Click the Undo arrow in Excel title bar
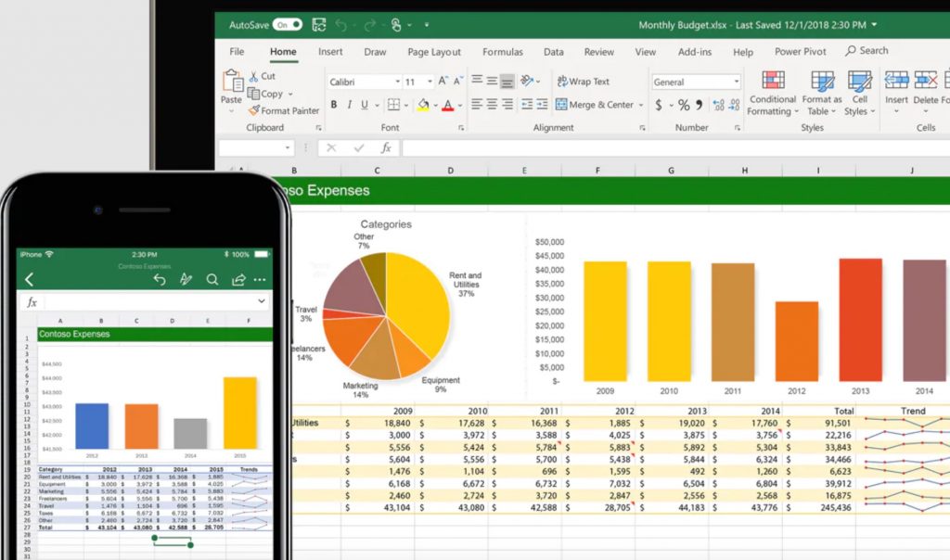The height and width of the screenshot is (560, 950). click(x=341, y=25)
